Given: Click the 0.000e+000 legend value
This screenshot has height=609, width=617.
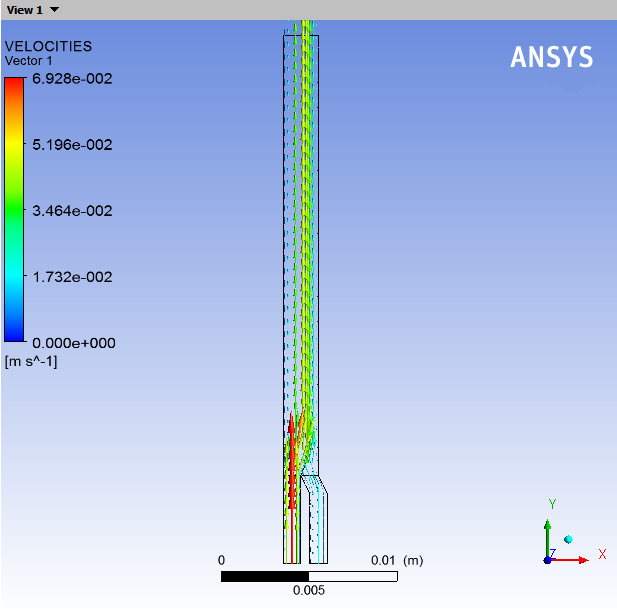Looking at the screenshot, I should coord(74,343).
